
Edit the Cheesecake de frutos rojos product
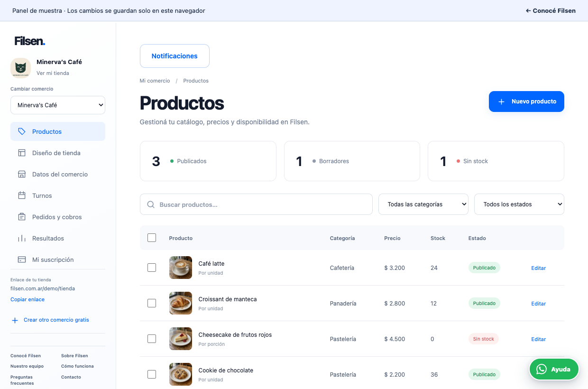tap(538, 339)
